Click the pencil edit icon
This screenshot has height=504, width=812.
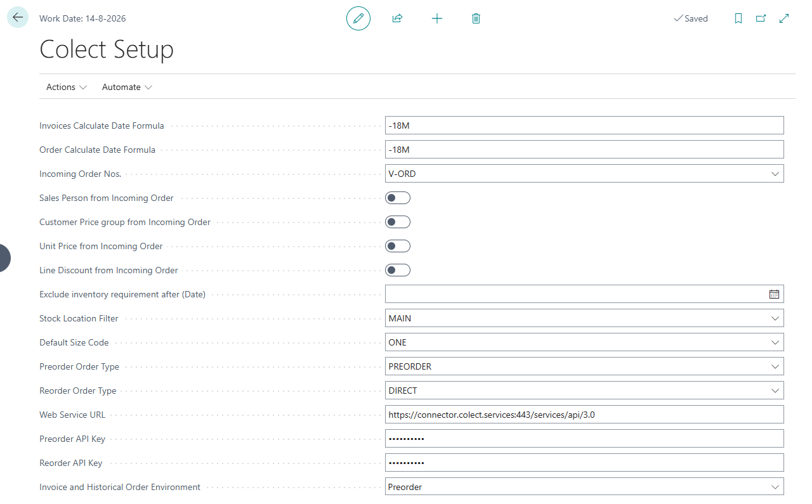[358, 18]
